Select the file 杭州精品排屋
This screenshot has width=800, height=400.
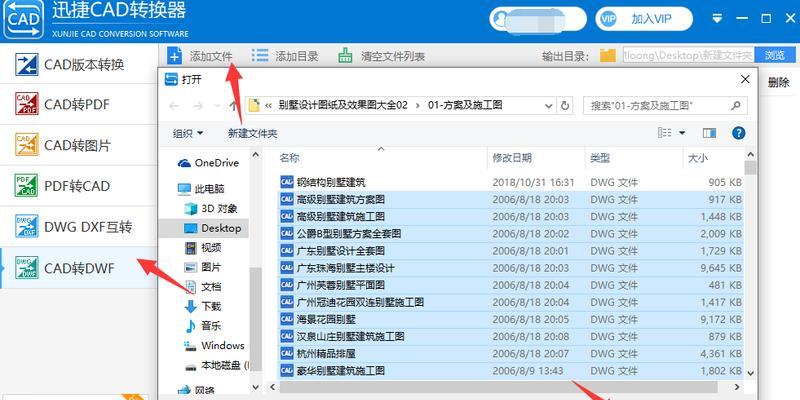tap(510, 354)
